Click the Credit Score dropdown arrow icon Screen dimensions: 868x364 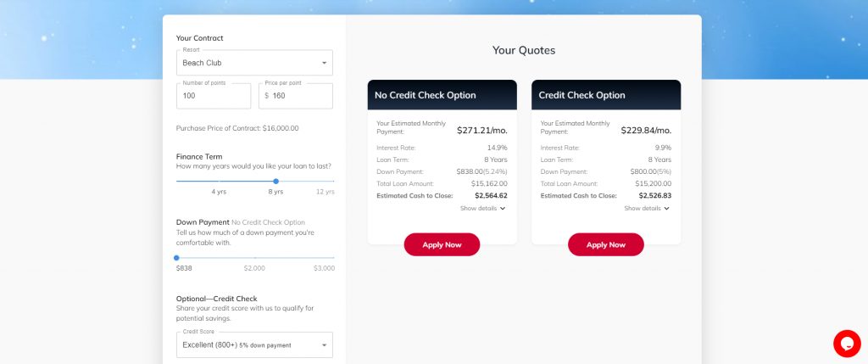click(324, 345)
